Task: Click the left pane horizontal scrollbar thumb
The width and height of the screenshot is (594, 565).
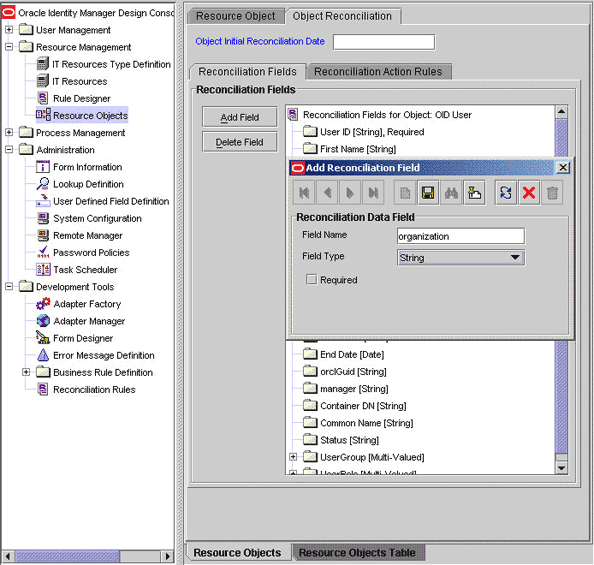Action: tap(67, 556)
